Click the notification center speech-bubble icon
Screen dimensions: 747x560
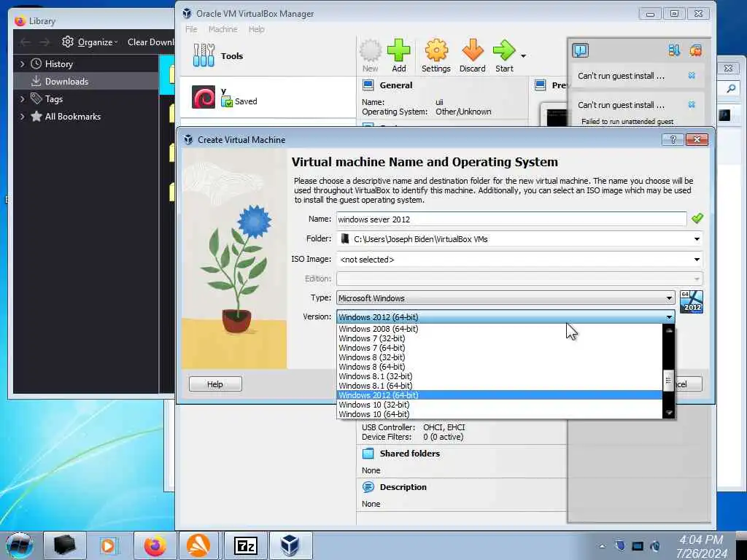pos(580,50)
